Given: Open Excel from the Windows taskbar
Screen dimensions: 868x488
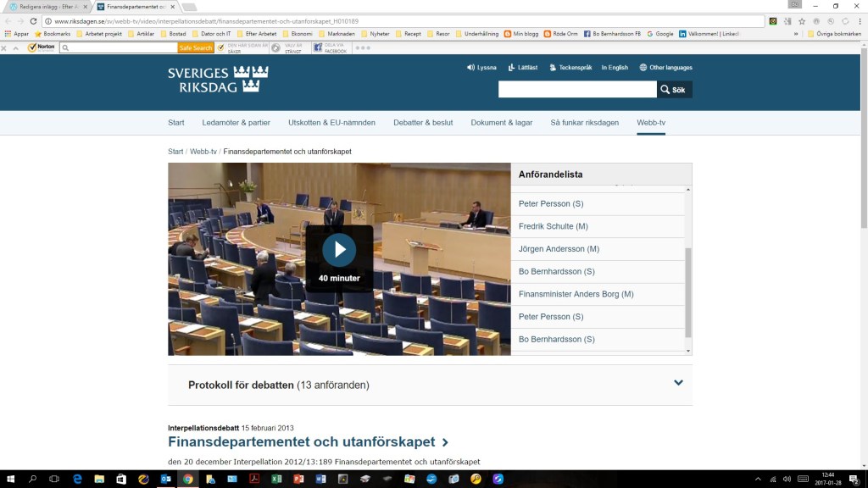Looking at the screenshot, I should tap(275, 479).
